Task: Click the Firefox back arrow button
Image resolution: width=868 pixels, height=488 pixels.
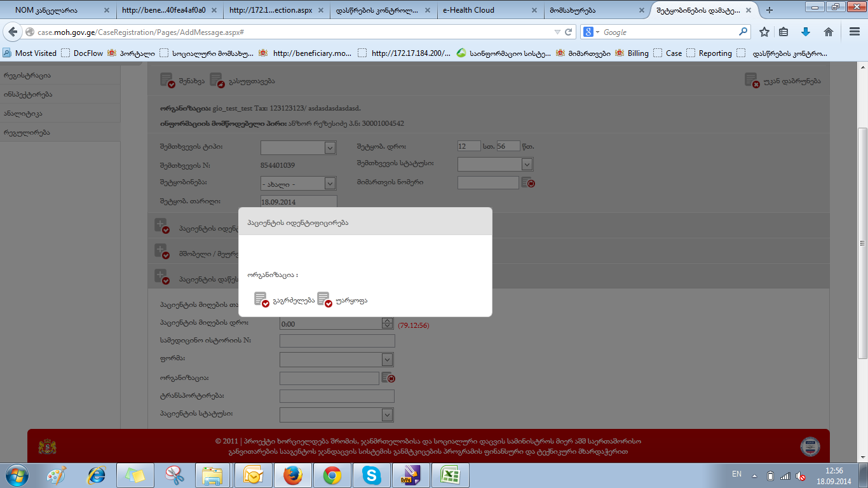Action: pos(13,32)
